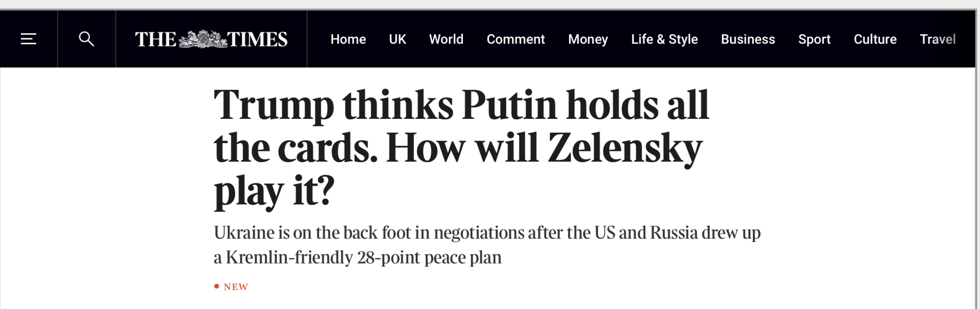Open the hamburger navigation menu
980x309 pixels.
pyautogui.click(x=29, y=39)
